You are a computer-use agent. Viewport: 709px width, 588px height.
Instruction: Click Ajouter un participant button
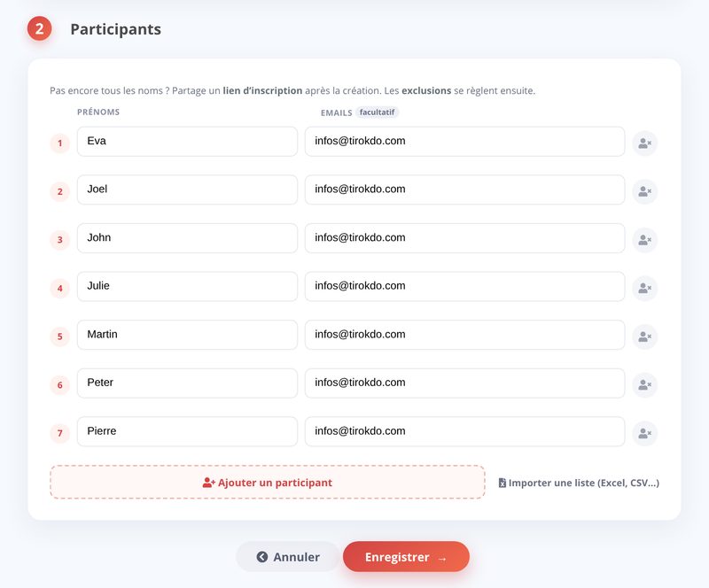coord(268,483)
